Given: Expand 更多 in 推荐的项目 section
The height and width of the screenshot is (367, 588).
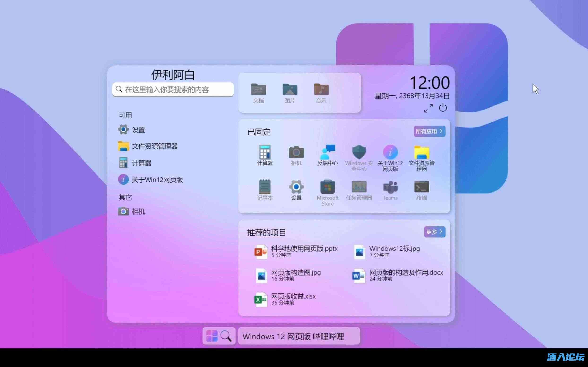Looking at the screenshot, I should (434, 232).
